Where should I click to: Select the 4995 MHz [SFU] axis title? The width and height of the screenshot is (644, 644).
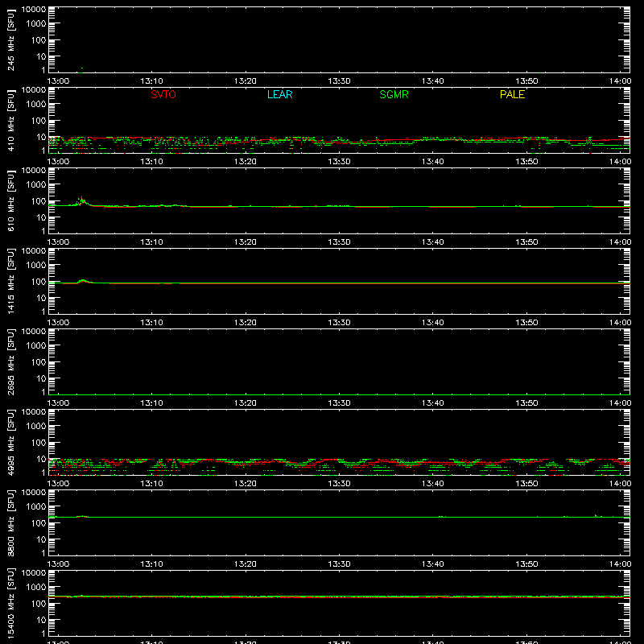point(10,443)
